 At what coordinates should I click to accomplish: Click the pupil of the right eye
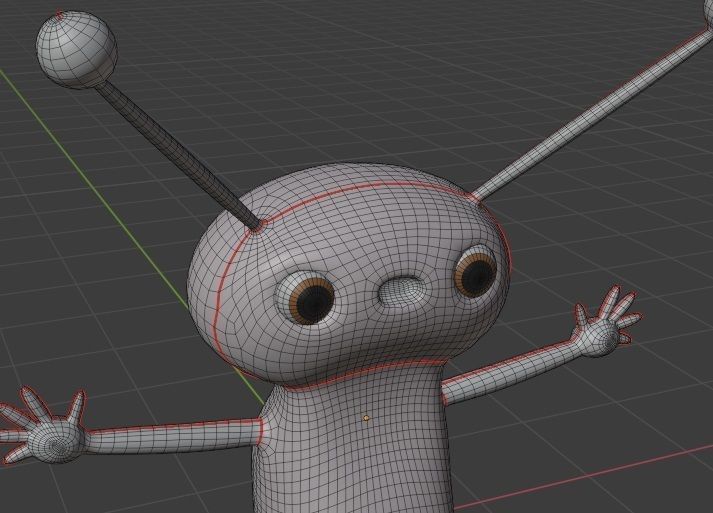coord(477,276)
